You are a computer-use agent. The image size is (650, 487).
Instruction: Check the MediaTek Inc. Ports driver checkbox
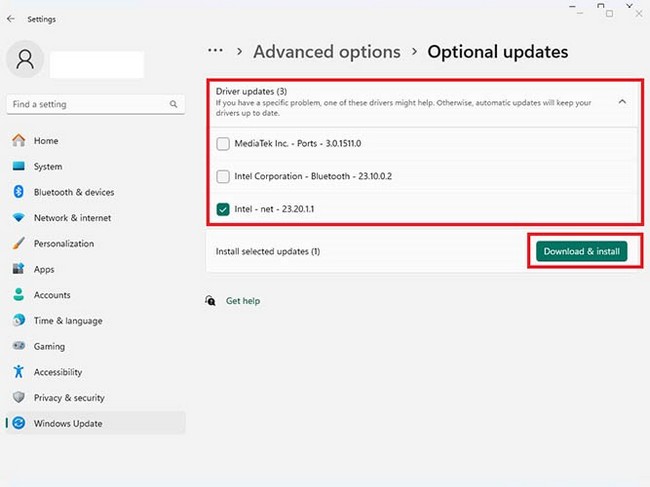[x=223, y=144]
